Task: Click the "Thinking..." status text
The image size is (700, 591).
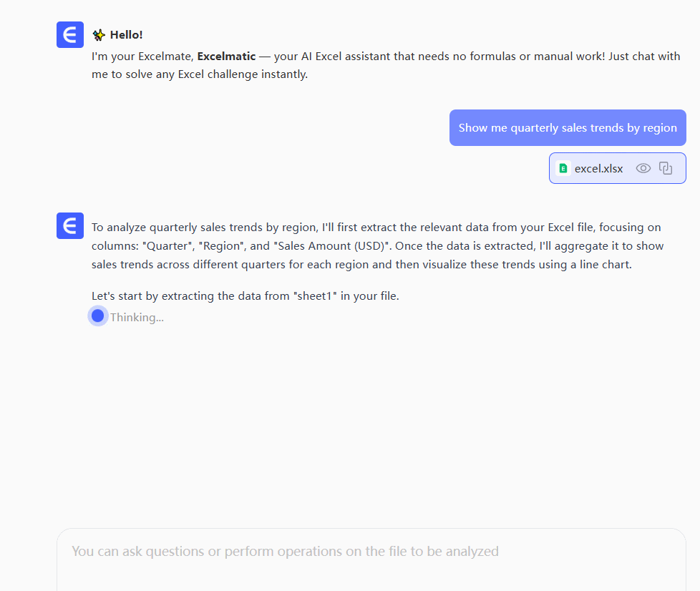Action: (137, 317)
